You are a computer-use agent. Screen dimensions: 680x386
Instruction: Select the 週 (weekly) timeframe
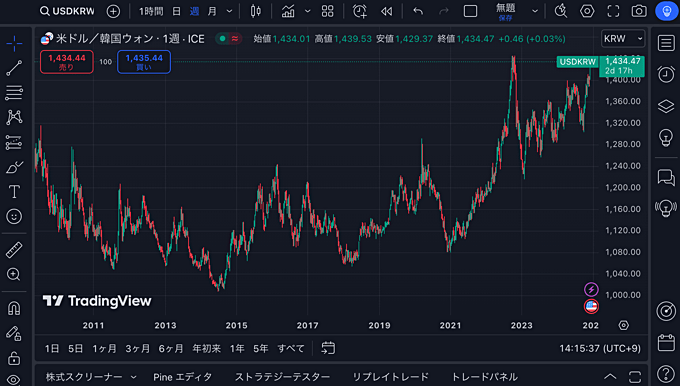194,11
